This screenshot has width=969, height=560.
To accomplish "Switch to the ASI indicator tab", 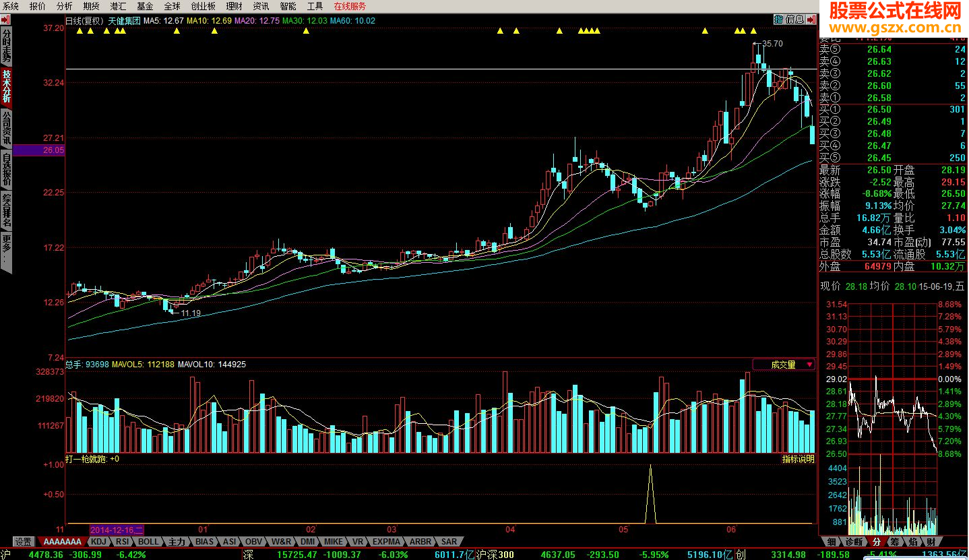I will pyautogui.click(x=230, y=542).
